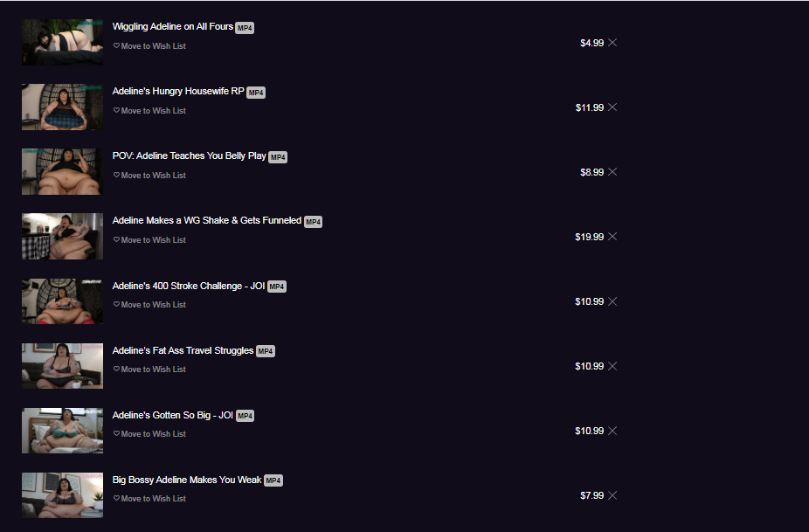Remove the $7.99 item from cart

612,495
